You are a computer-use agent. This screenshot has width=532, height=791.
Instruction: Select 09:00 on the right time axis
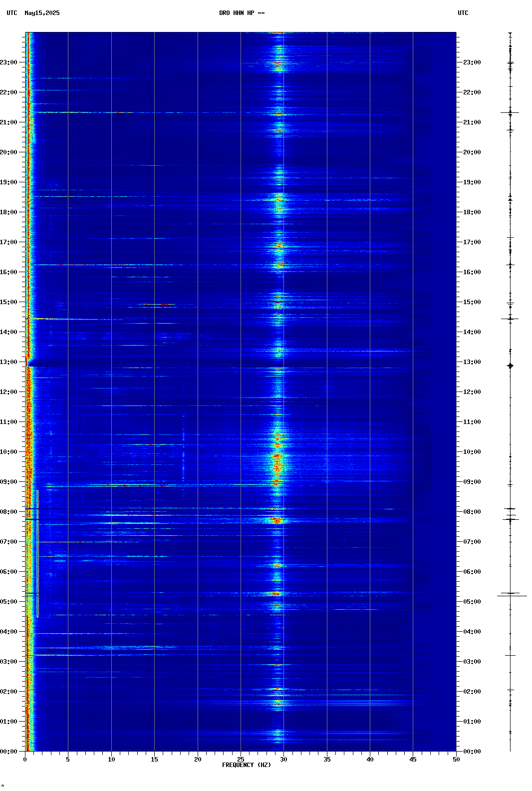(472, 482)
